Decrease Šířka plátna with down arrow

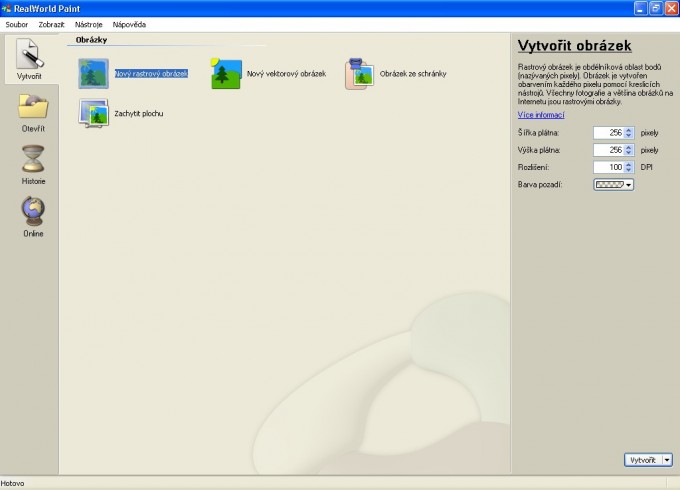(x=629, y=136)
